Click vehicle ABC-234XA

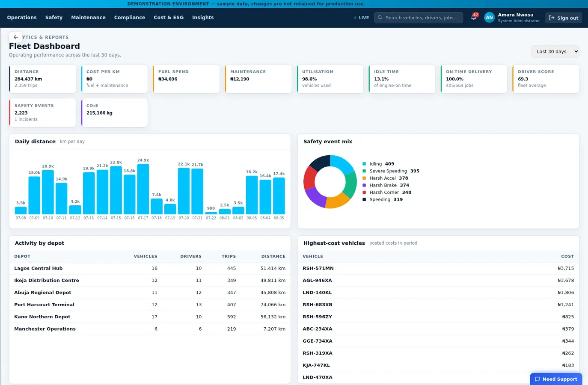pyautogui.click(x=318, y=329)
